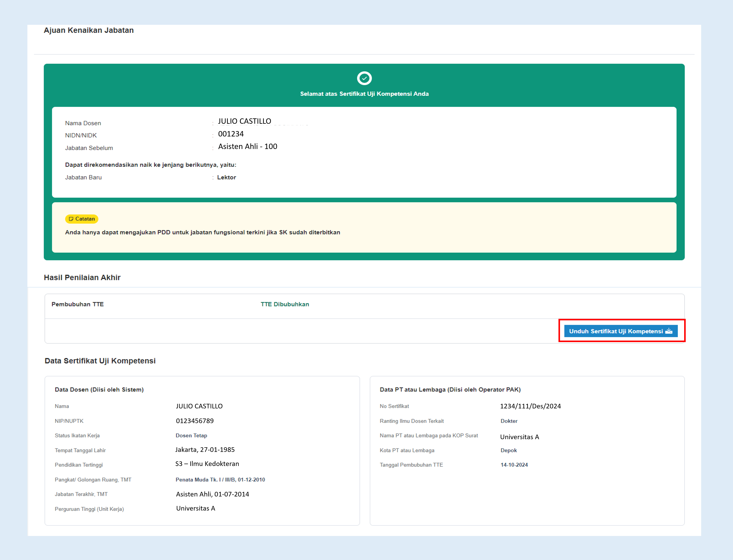Click Jabatan Terakhir value Asisten Ahli, 01-07-2014

click(213, 494)
